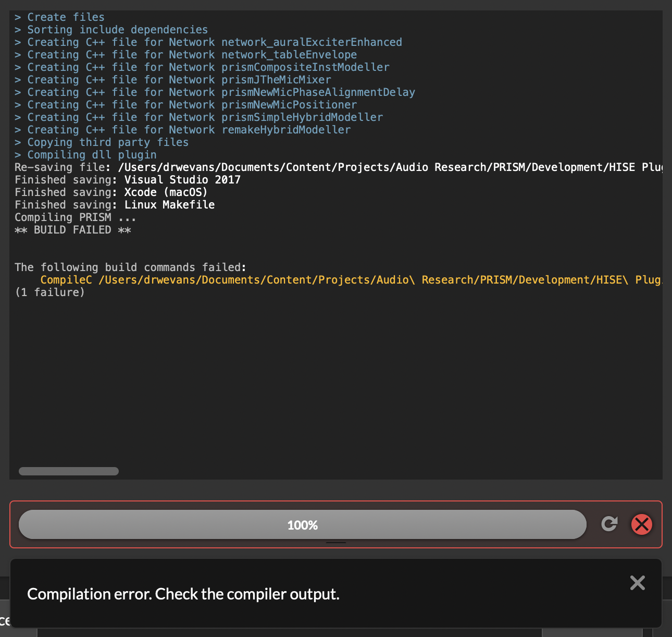The height and width of the screenshot is (637, 672).
Task: Click 'Finished saving: Visual Studio 2017' line
Action: click(x=128, y=180)
